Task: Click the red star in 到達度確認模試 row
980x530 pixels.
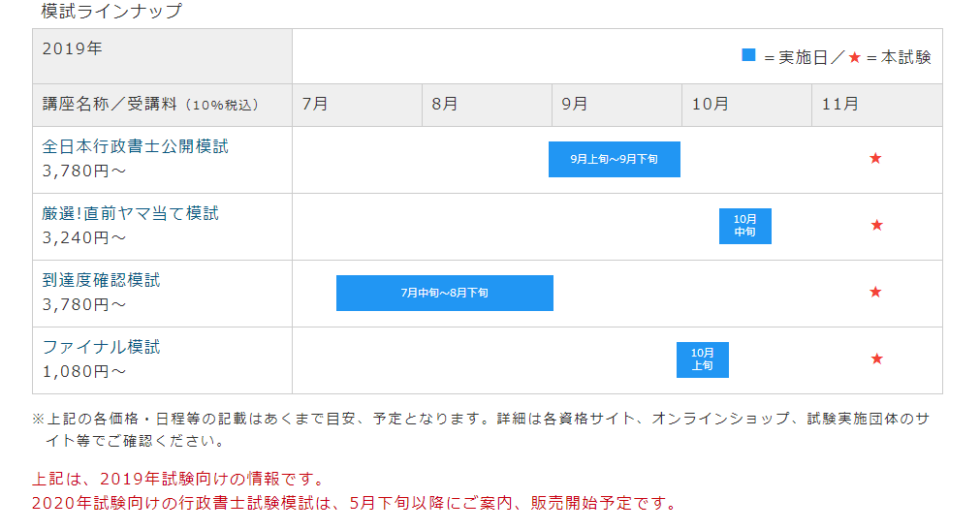Action: tap(875, 292)
